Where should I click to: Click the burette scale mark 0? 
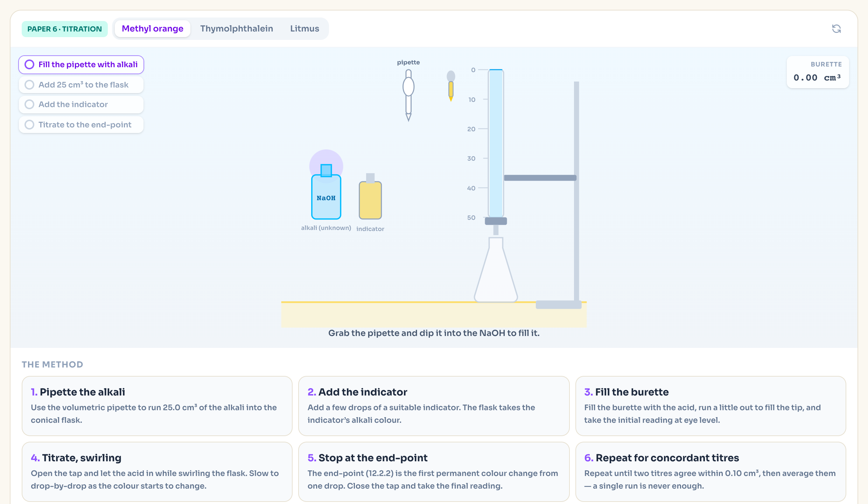(473, 70)
